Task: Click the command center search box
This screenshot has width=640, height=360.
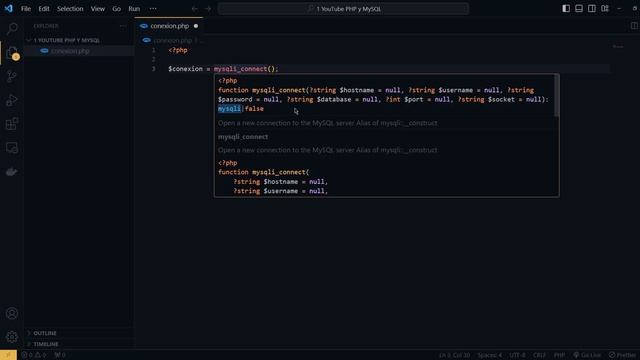Action: (x=343, y=9)
